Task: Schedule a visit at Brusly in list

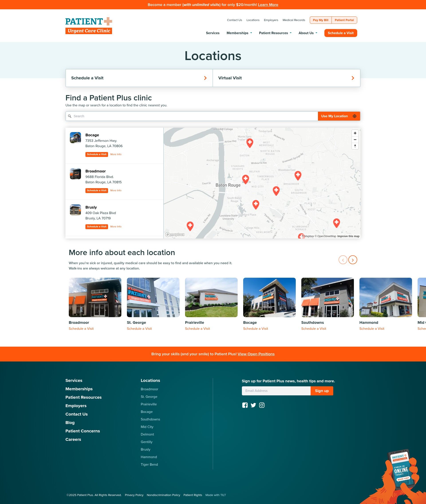Action: click(97, 227)
